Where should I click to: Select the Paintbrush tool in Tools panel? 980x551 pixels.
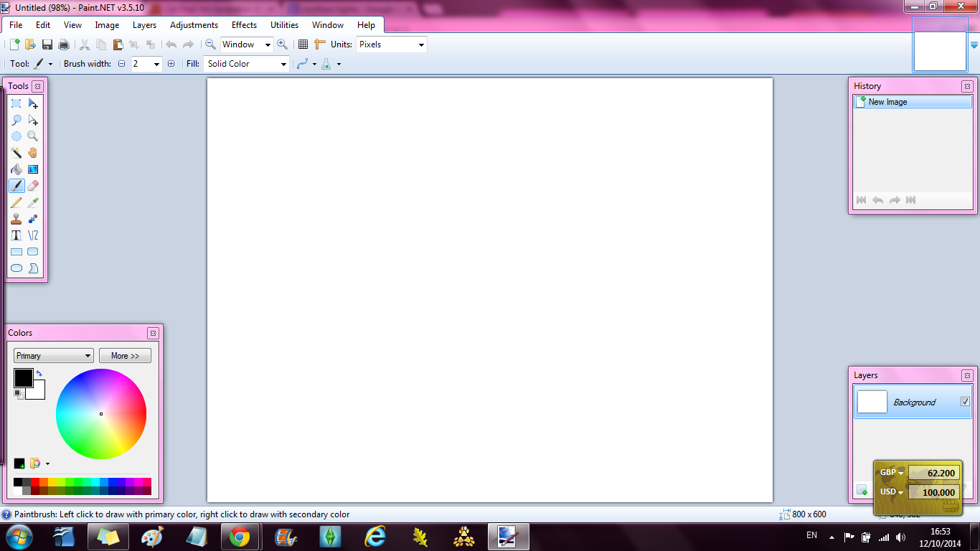(x=16, y=186)
